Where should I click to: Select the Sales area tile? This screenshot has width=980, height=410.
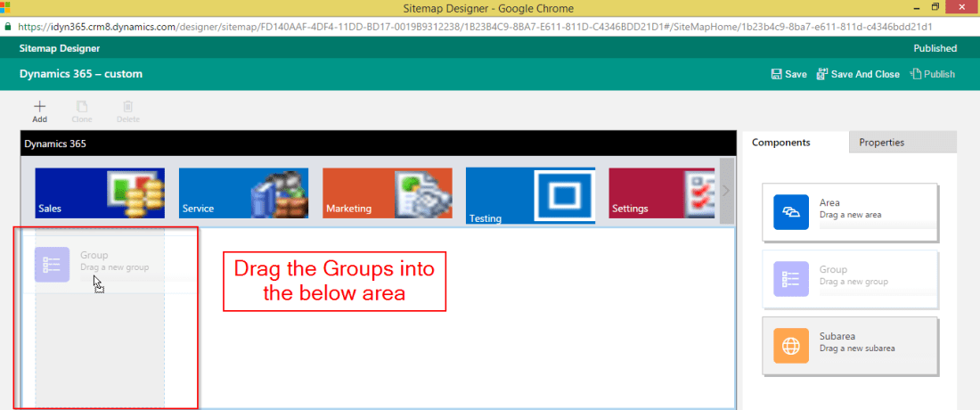(x=99, y=193)
